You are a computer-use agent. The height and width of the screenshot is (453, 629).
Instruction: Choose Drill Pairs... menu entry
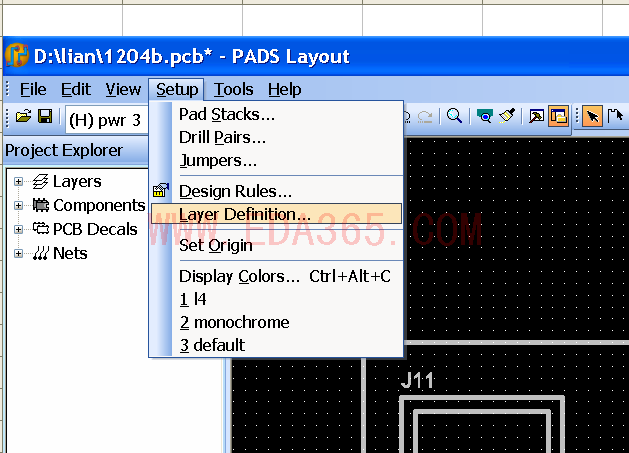(x=277, y=137)
